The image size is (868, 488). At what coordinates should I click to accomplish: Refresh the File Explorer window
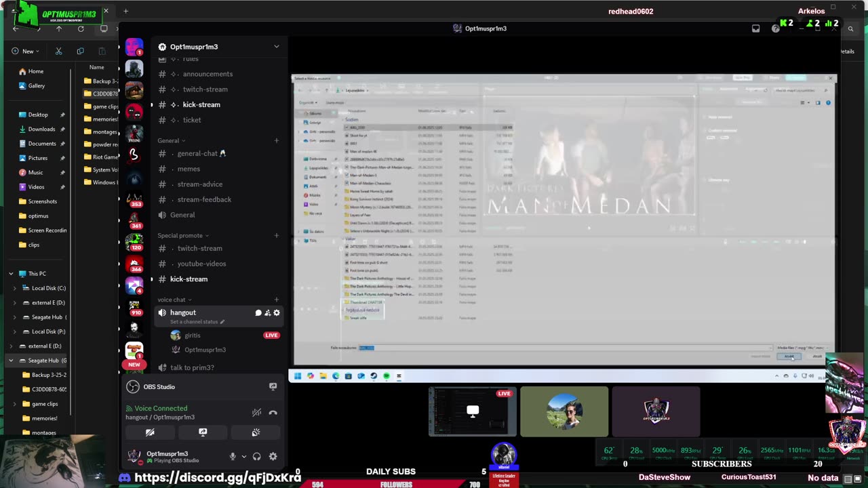point(81,28)
